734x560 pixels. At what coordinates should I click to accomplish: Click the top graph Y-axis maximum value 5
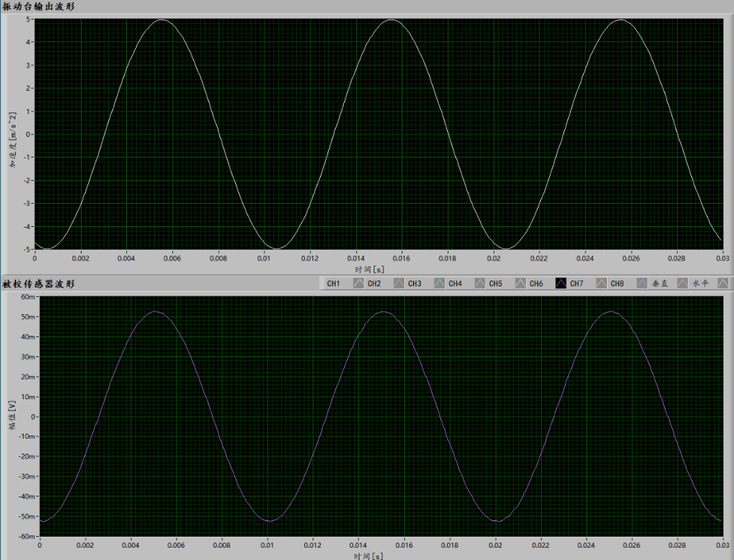click(x=28, y=19)
